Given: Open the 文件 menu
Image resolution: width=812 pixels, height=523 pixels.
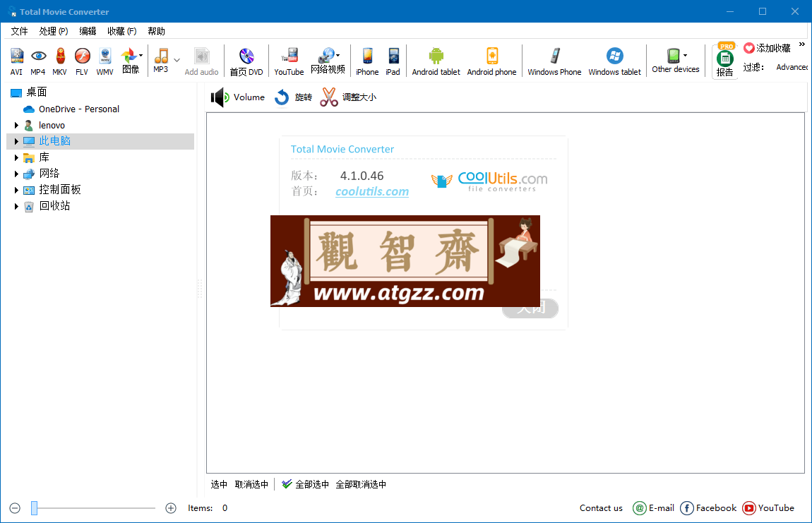Looking at the screenshot, I should pyautogui.click(x=19, y=31).
